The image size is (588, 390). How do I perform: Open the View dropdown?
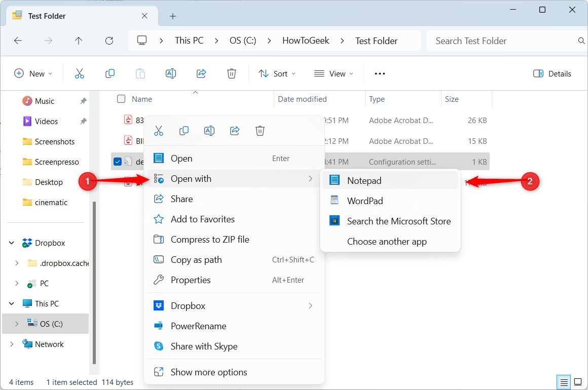pyautogui.click(x=334, y=74)
